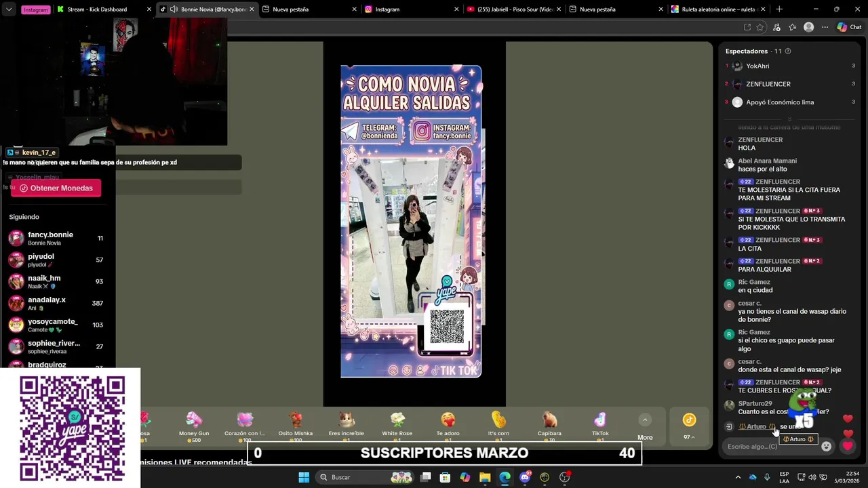Open media control music icon

(x=776, y=27)
